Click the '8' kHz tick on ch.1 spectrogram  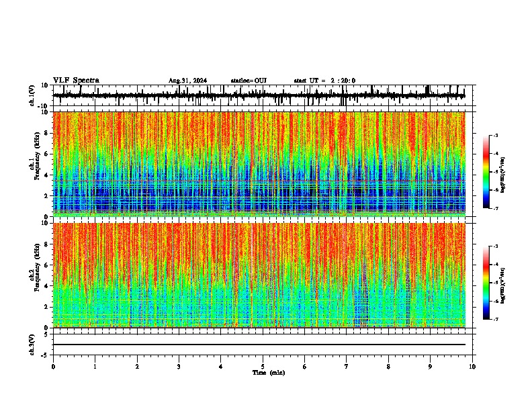coord(47,133)
